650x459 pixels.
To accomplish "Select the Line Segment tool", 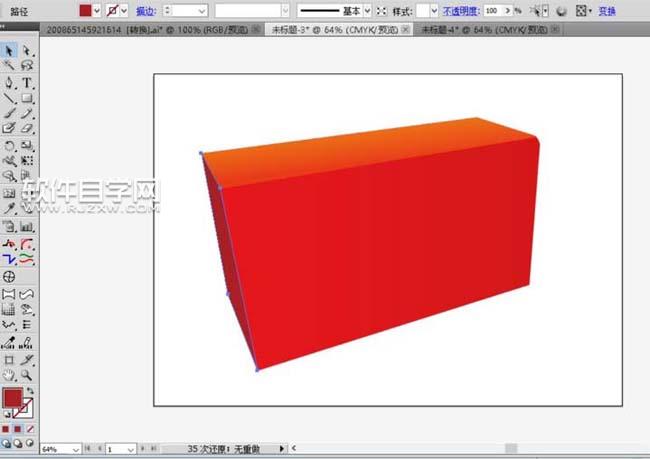I will [9, 98].
